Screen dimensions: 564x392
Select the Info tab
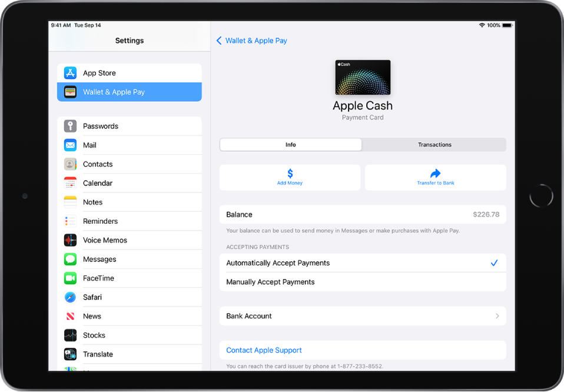click(291, 145)
